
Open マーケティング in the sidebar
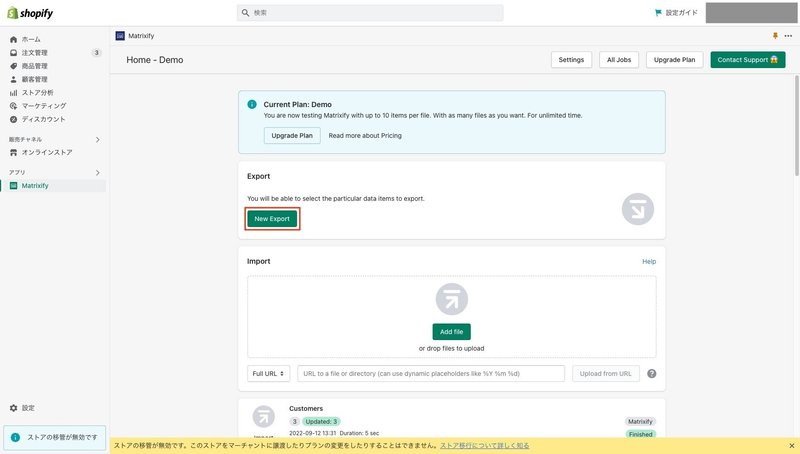tap(44, 106)
